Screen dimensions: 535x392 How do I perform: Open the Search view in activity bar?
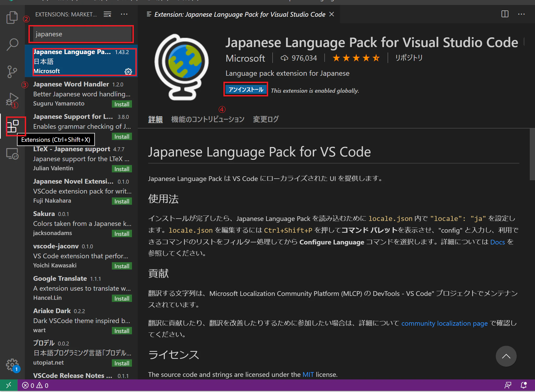point(12,44)
